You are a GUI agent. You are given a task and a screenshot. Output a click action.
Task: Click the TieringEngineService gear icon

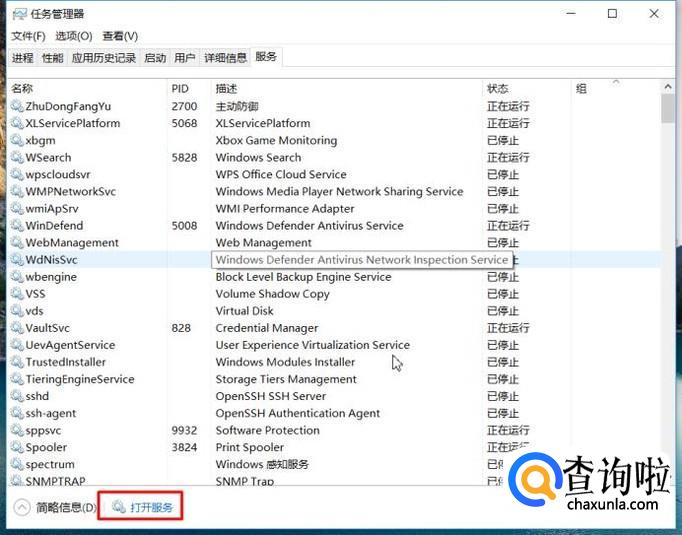pos(17,379)
